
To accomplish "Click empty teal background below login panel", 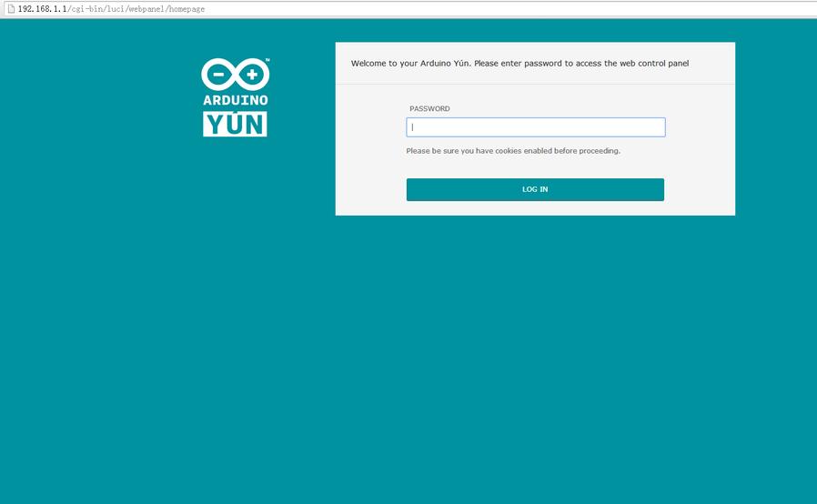I will point(535,364).
